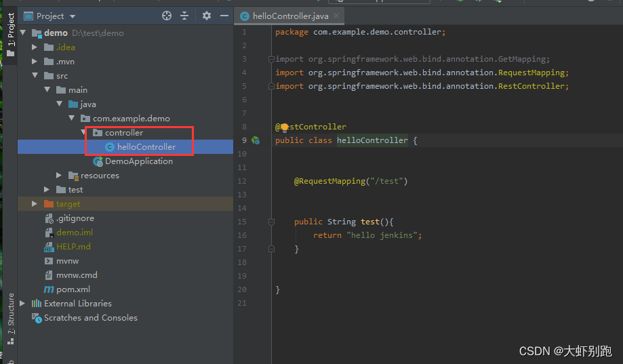Select DemoApplication class in tree
The height and width of the screenshot is (364, 623).
click(x=138, y=161)
